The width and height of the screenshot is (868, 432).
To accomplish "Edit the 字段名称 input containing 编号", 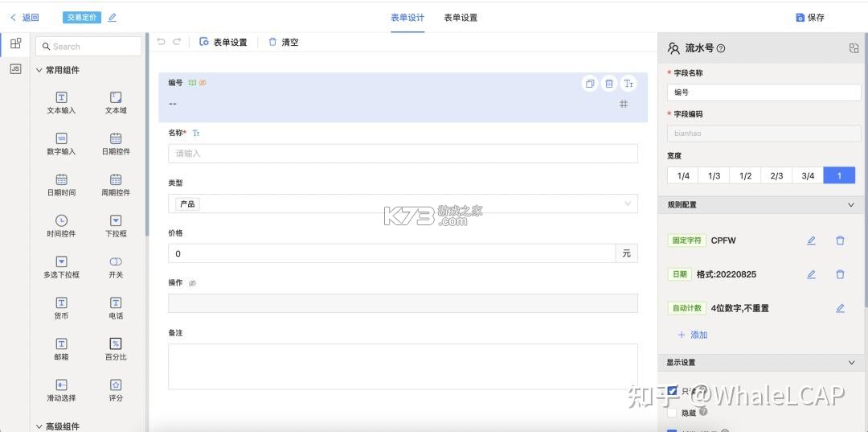I will 764,93.
